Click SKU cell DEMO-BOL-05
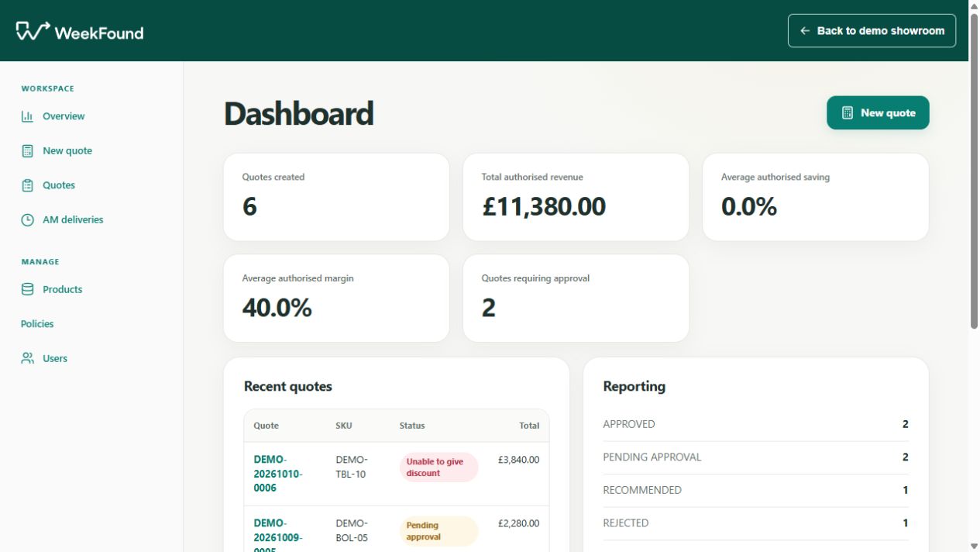 coord(352,531)
